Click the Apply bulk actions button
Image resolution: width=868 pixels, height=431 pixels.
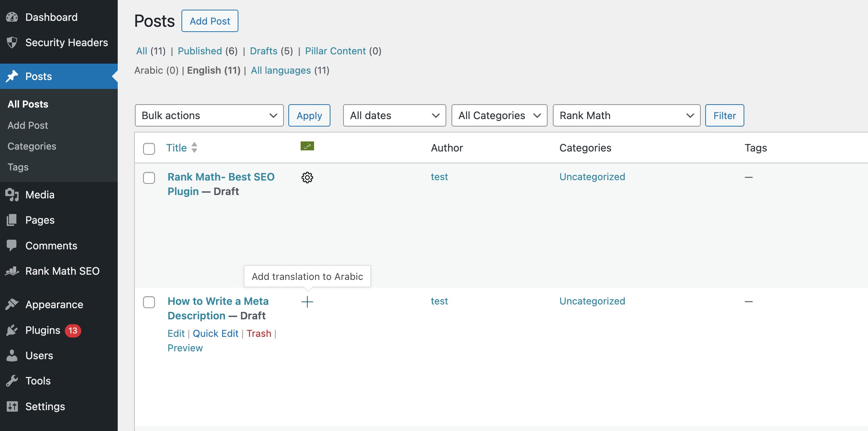coord(309,115)
